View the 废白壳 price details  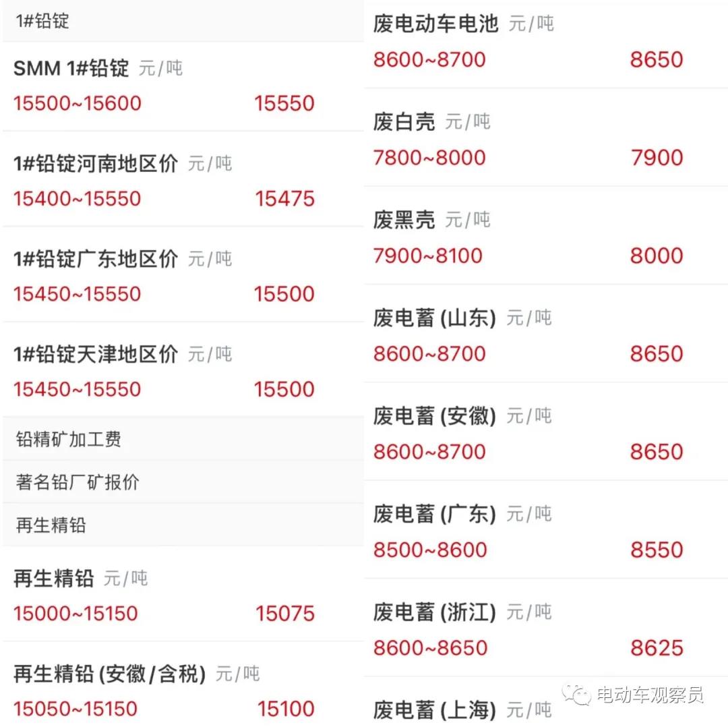click(546, 138)
